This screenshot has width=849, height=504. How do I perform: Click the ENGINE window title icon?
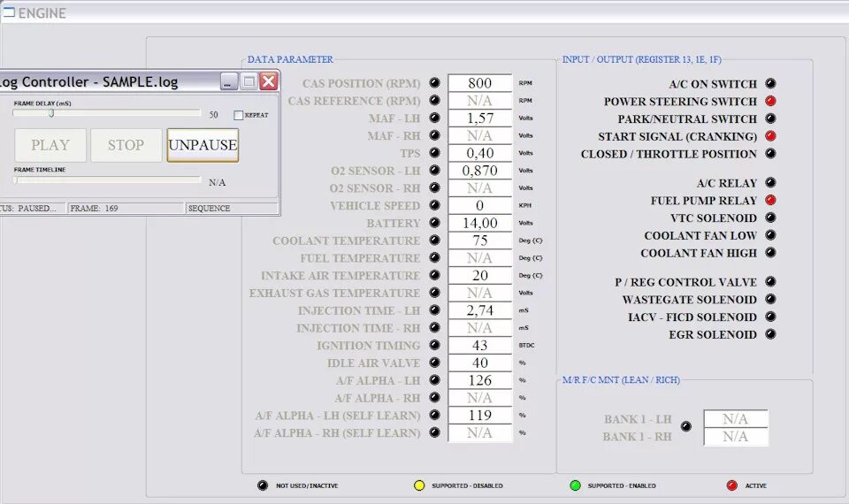[9, 11]
